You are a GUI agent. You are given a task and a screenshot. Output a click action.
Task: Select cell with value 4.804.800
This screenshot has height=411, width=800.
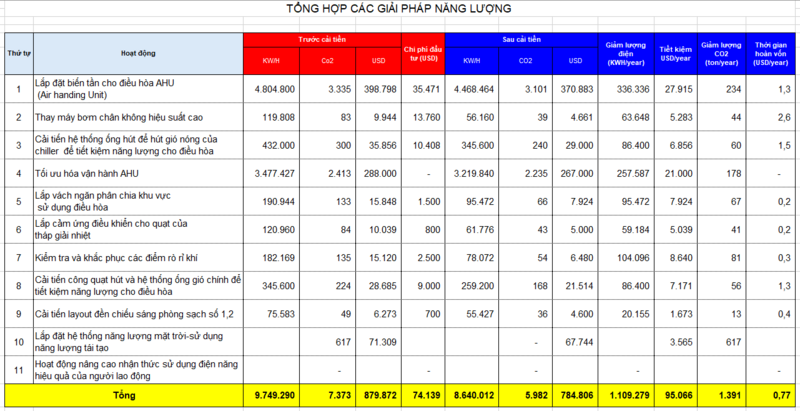[x=271, y=89]
